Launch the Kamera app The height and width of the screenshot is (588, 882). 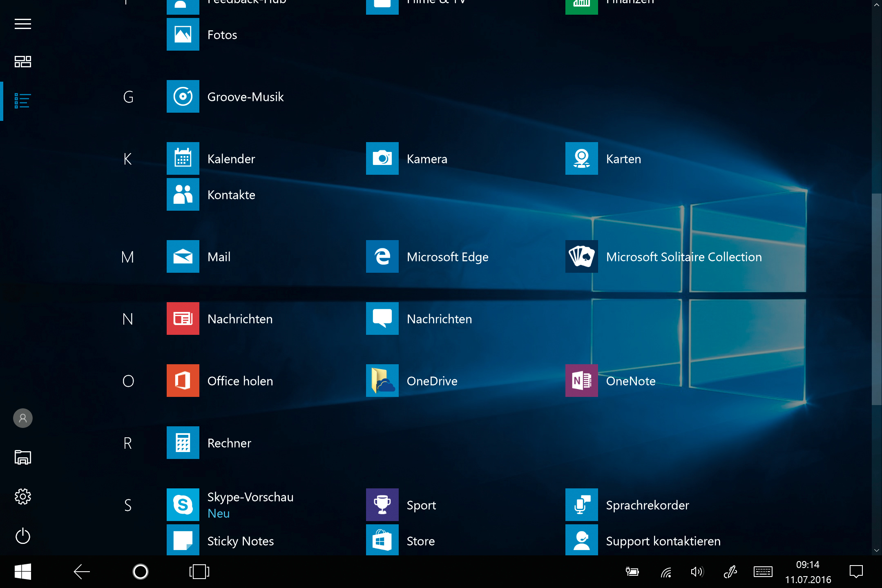click(x=382, y=158)
